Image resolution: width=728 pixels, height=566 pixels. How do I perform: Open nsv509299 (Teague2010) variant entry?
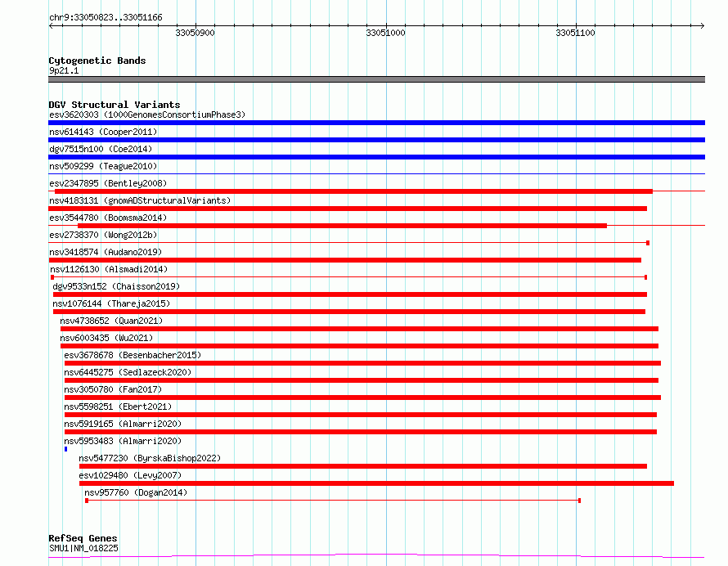point(103,166)
